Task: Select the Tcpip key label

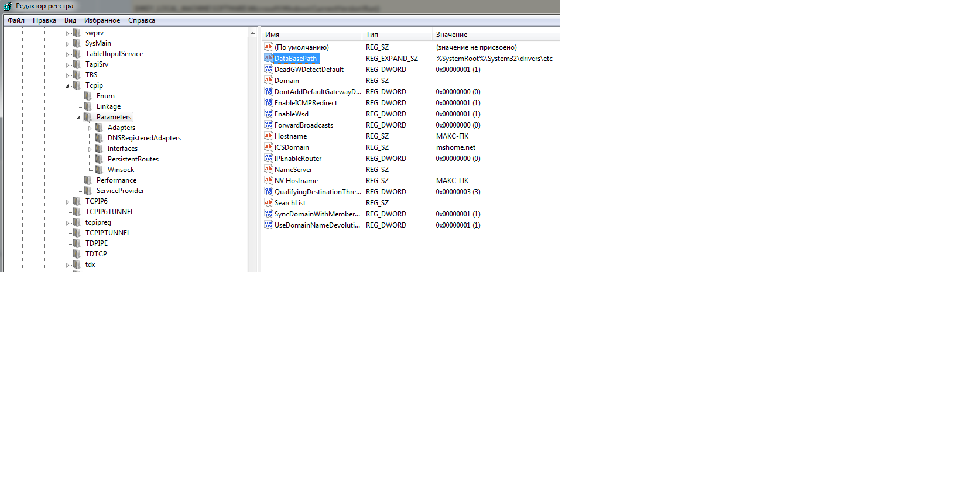Action: pyautogui.click(x=94, y=85)
